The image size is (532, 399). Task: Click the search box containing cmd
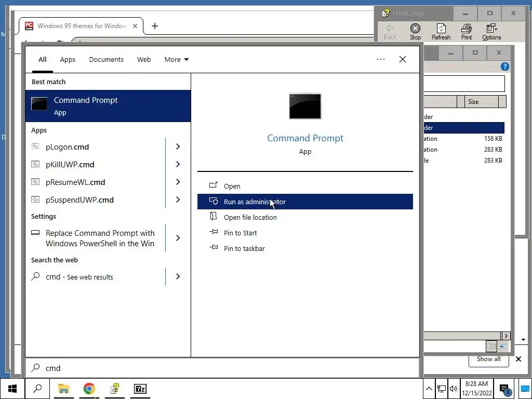(x=222, y=368)
